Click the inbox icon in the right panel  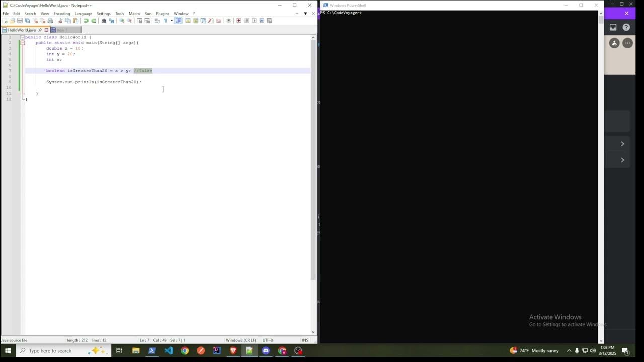613,27
